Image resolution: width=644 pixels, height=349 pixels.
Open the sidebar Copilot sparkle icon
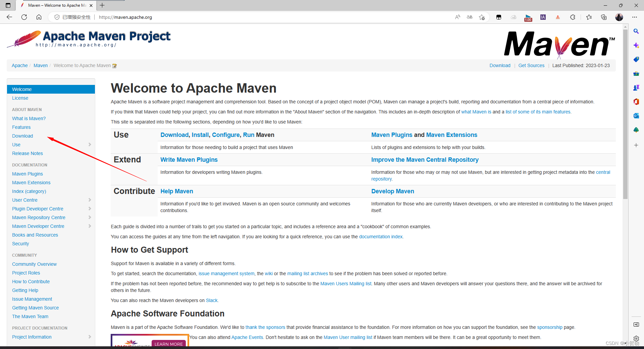click(x=636, y=45)
